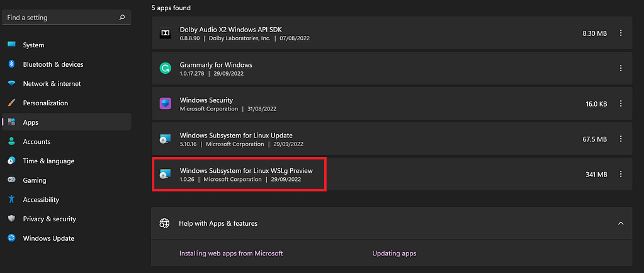Open Network & internet settings
Screen dimensions: 644x273
coord(67,83)
